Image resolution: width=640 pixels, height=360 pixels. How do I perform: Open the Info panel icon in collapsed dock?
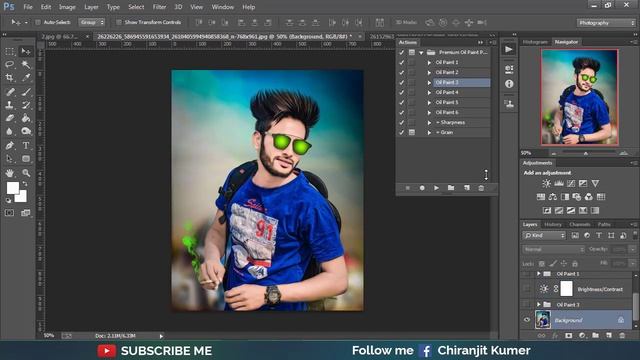click(509, 84)
